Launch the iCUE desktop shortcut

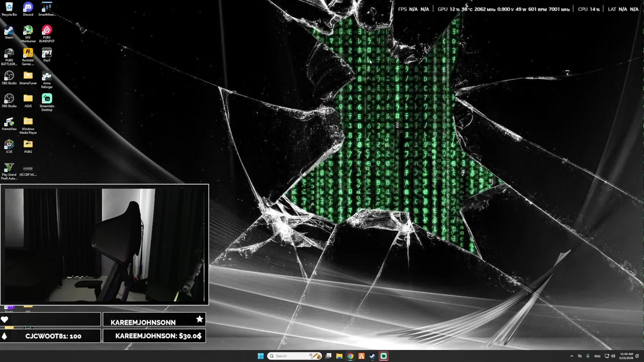point(9,147)
